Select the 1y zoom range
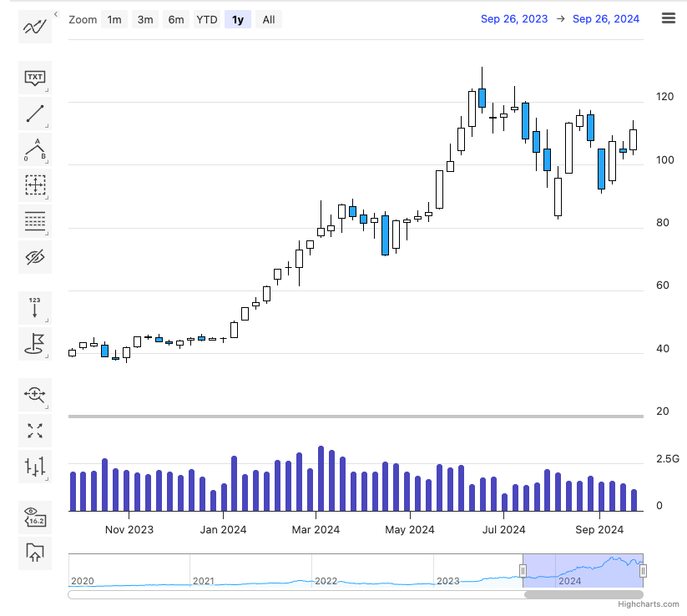The image size is (687, 616). pos(238,20)
